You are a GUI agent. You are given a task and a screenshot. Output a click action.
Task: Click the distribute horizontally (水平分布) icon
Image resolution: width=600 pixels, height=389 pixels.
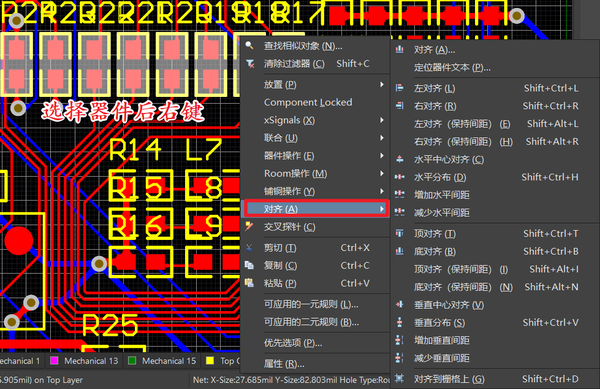[399, 177]
